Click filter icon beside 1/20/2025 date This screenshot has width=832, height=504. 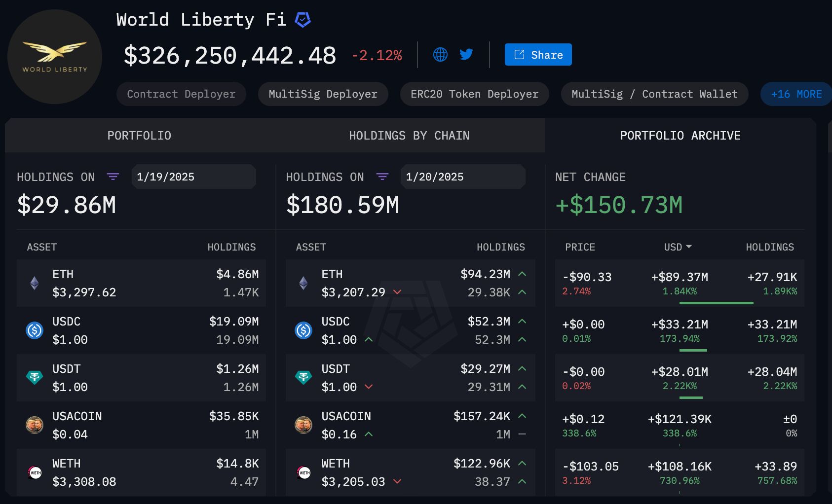[382, 177]
